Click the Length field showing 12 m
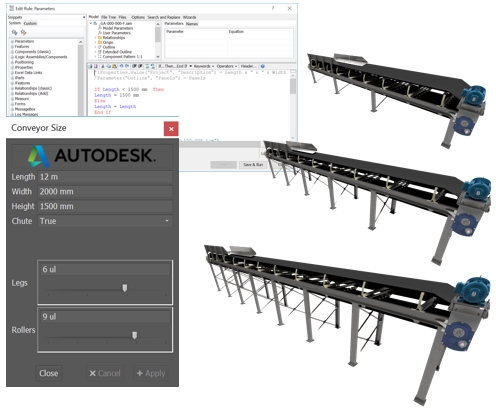Image resolution: width=496 pixels, height=409 pixels. (105, 177)
